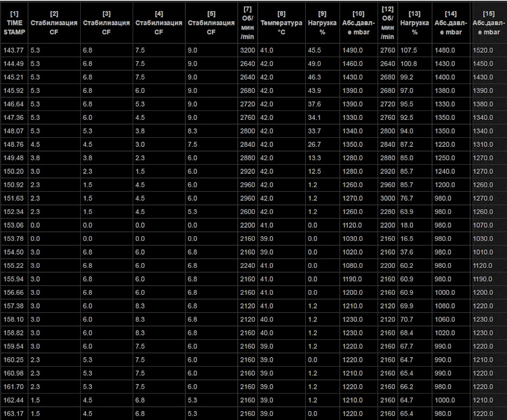The height and width of the screenshot is (420, 507).
Task: Select the 3200 RPM value
Action: click(247, 50)
